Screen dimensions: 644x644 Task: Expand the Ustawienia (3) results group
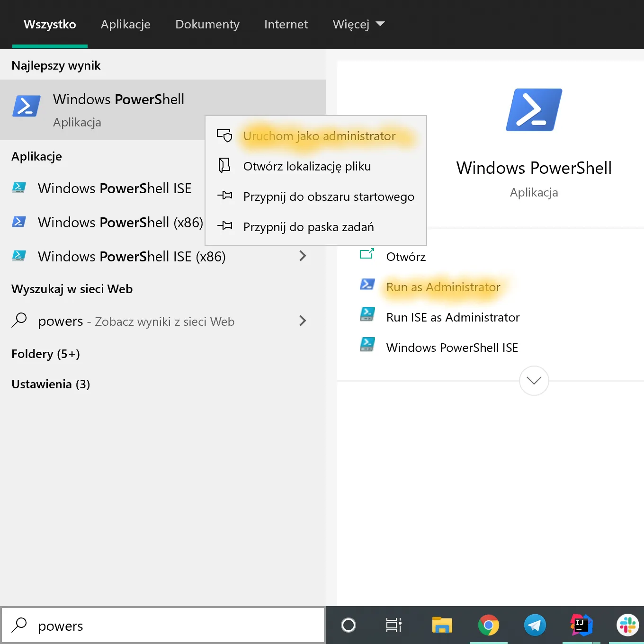(x=51, y=384)
